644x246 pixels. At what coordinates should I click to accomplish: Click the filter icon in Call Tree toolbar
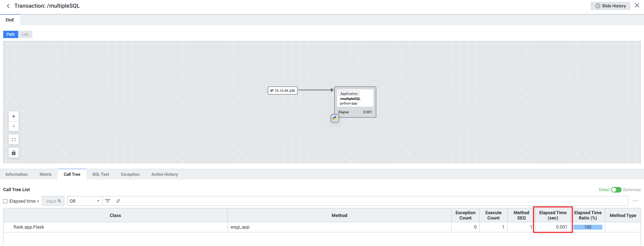[108, 201]
